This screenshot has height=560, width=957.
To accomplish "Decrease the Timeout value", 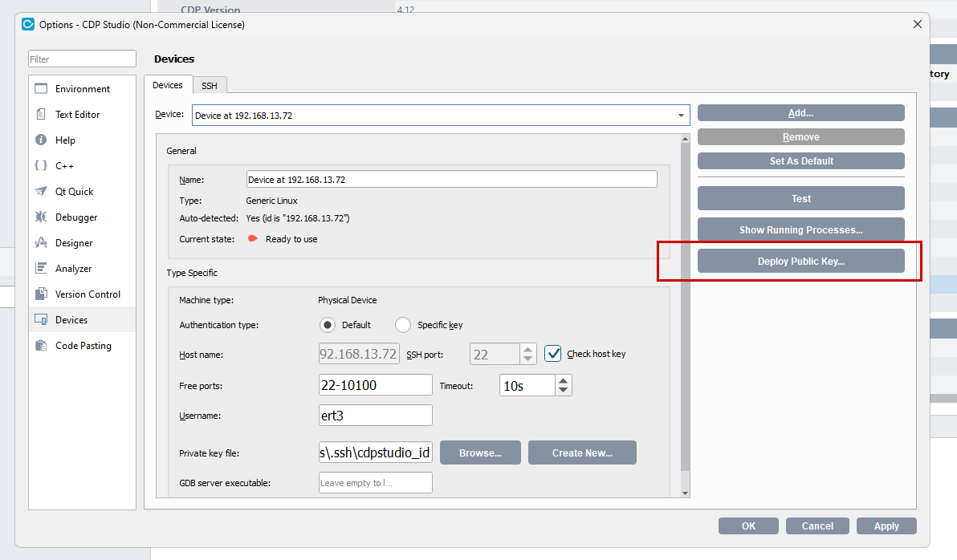I will point(564,391).
